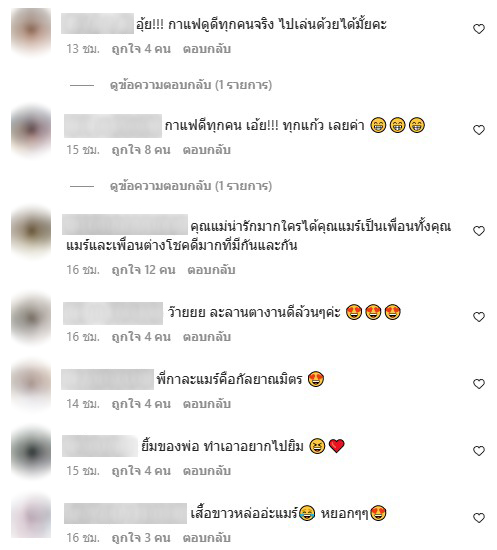Like the comment "เสื้อขาวหล่ออ่ะแมร์"
This screenshot has height=550, width=497.
[x=479, y=518]
